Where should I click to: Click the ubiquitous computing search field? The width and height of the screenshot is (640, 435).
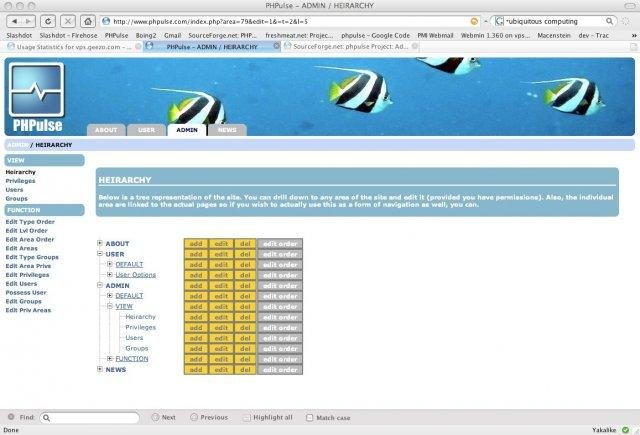point(554,21)
